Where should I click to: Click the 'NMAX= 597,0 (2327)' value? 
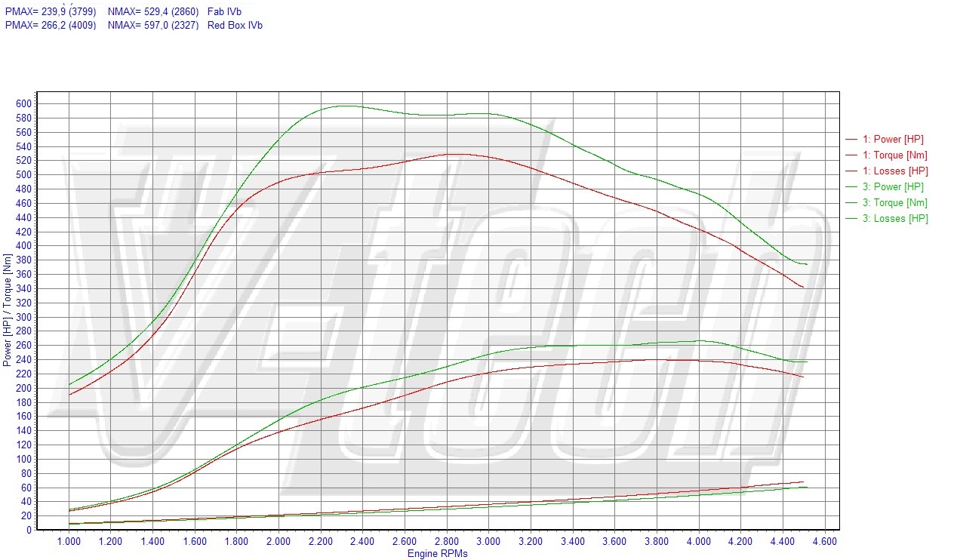[x=153, y=25]
